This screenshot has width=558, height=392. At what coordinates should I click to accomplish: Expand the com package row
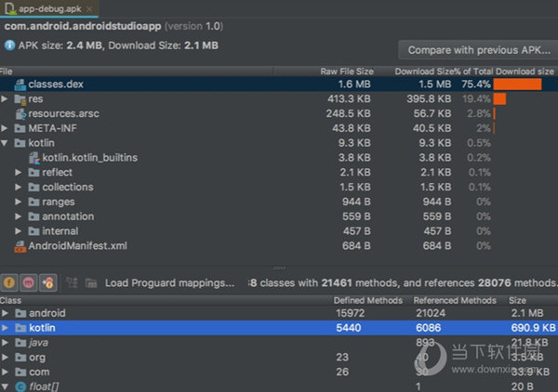pos(5,372)
